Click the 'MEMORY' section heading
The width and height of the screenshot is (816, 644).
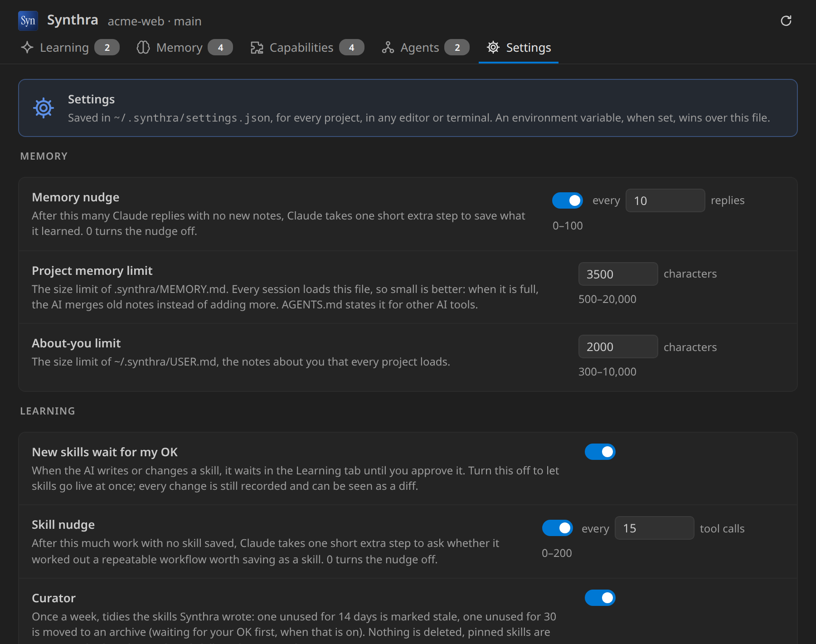coord(44,156)
